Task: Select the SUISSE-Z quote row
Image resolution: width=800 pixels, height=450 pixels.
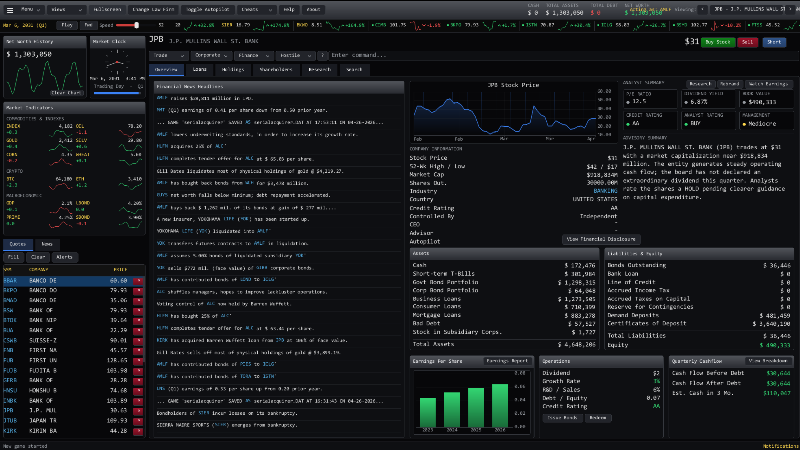Action: (x=73, y=341)
